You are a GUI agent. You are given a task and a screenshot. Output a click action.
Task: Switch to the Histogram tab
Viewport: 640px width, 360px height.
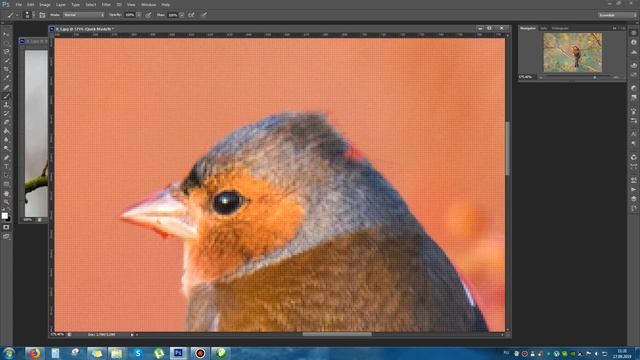[x=560, y=28]
